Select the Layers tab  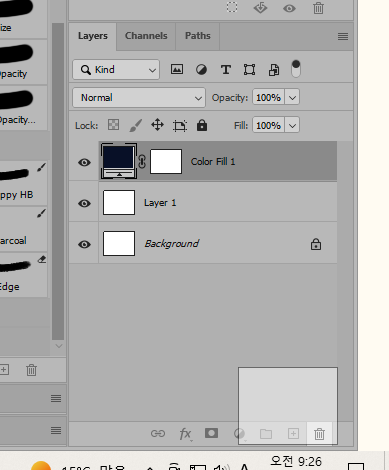pyautogui.click(x=93, y=36)
